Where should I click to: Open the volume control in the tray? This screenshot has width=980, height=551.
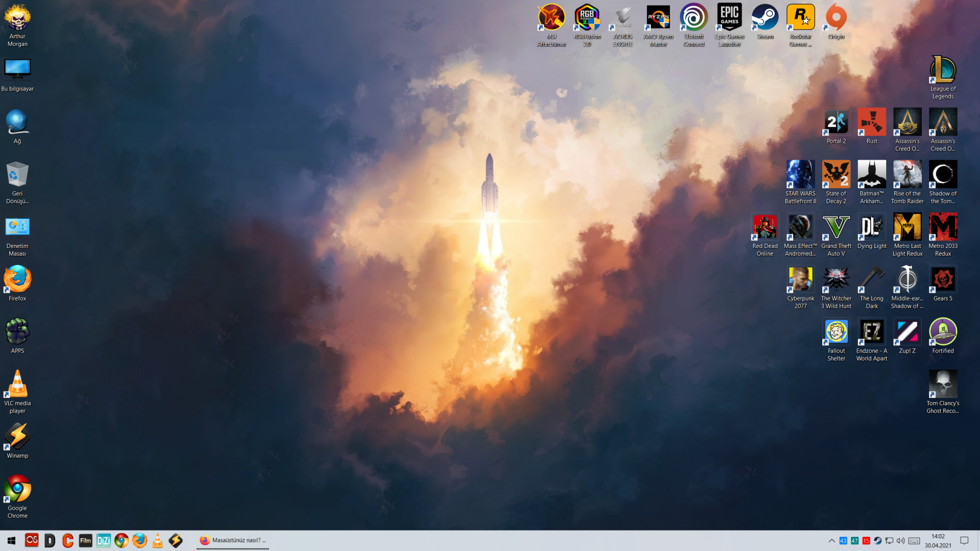click(900, 541)
